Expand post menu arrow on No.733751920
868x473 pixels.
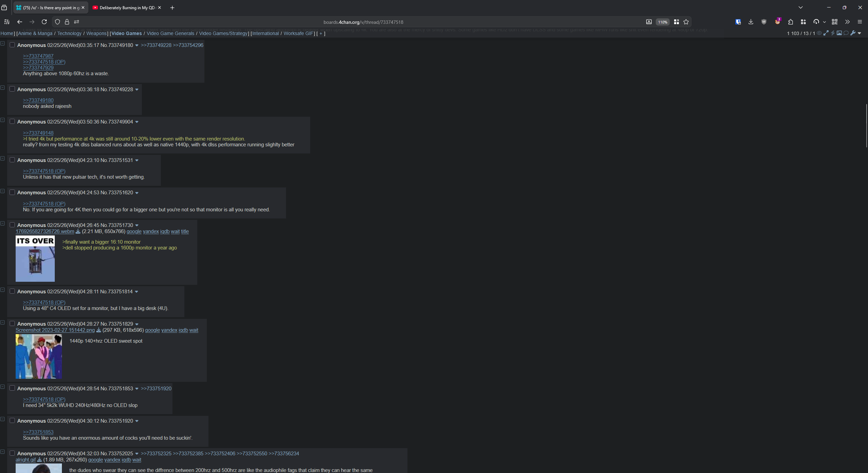pyautogui.click(x=137, y=421)
